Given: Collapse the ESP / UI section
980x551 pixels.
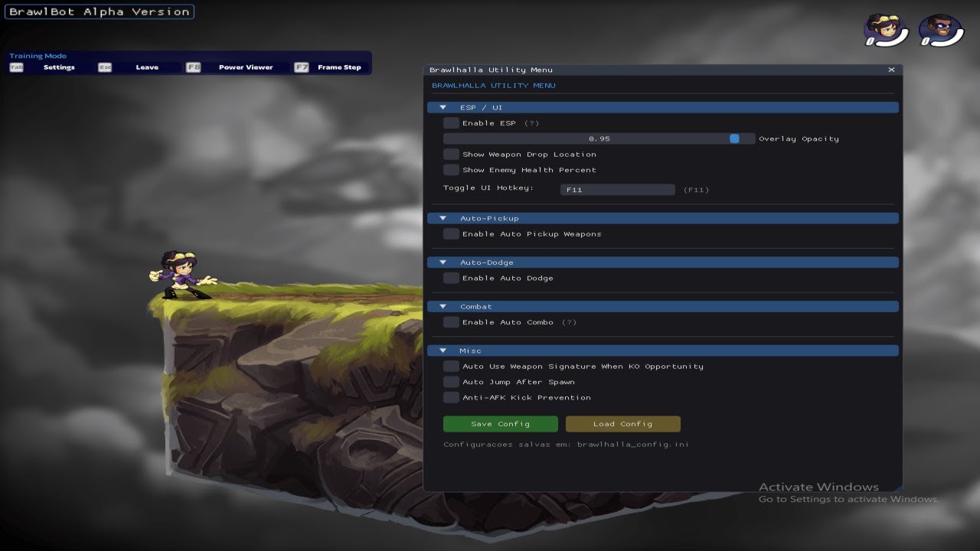Looking at the screenshot, I should point(663,108).
